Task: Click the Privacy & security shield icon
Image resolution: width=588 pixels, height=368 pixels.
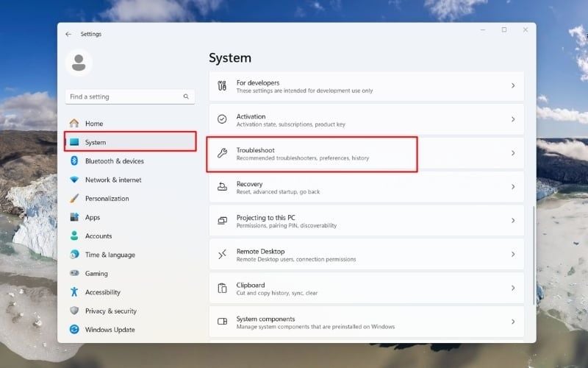Action: (74, 311)
